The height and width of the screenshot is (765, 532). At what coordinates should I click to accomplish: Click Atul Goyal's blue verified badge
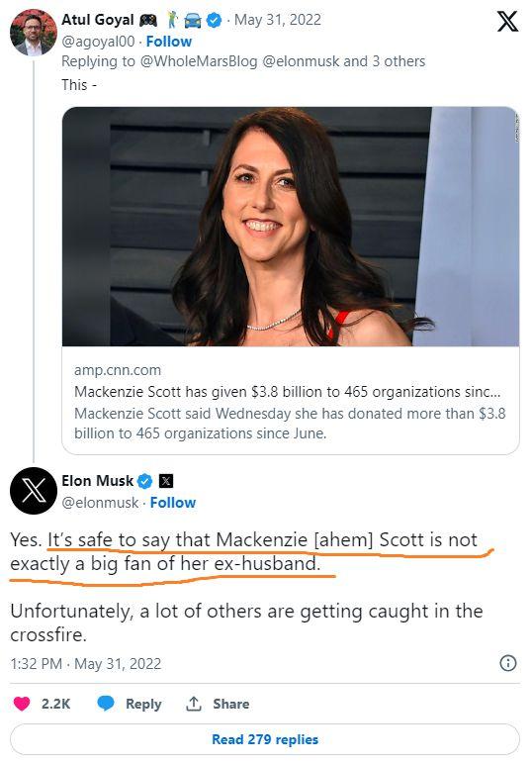[214, 20]
